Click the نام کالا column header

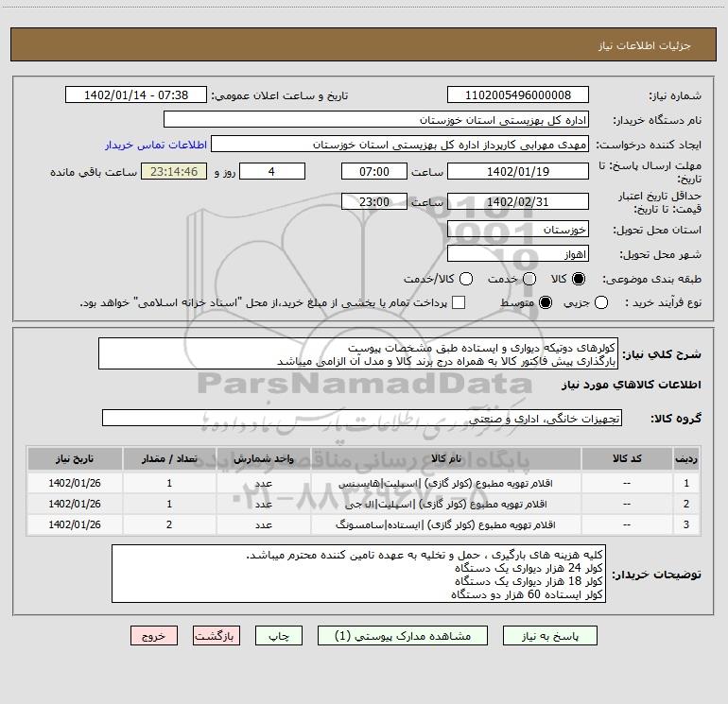tap(445, 459)
